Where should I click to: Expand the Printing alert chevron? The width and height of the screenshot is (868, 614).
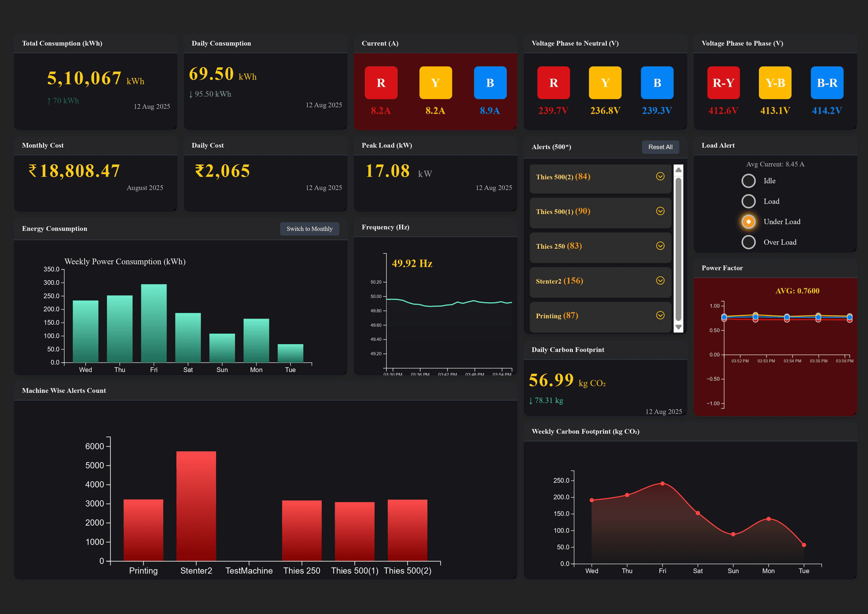point(660,315)
